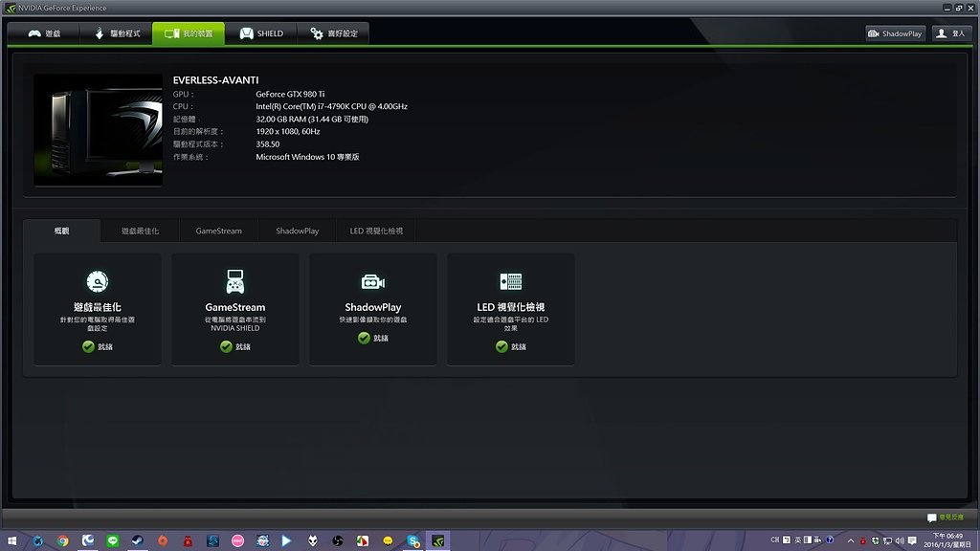Click the green checkmark under ShadowPlay card
980x551 pixels.
(364, 338)
